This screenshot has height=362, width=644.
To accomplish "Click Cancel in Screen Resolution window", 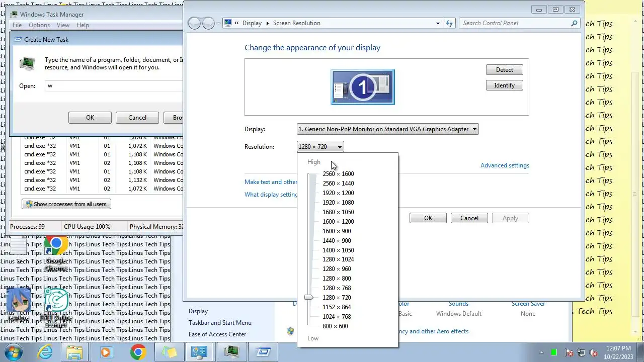I will pyautogui.click(x=469, y=218).
